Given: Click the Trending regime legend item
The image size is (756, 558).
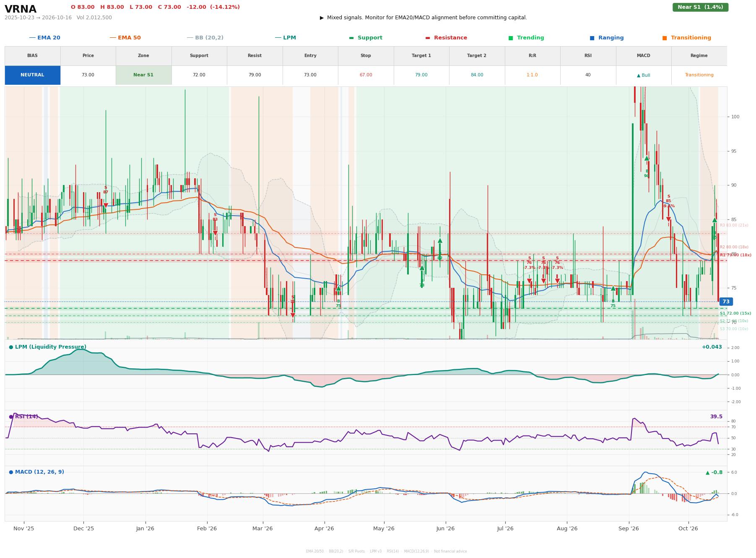Looking at the screenshot, I should (526, 38).
